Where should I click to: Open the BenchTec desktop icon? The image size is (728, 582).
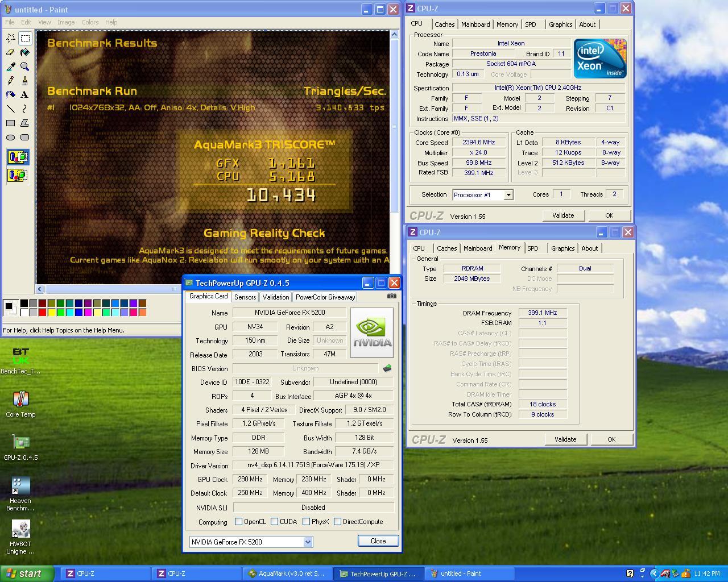tap(20, 360)
